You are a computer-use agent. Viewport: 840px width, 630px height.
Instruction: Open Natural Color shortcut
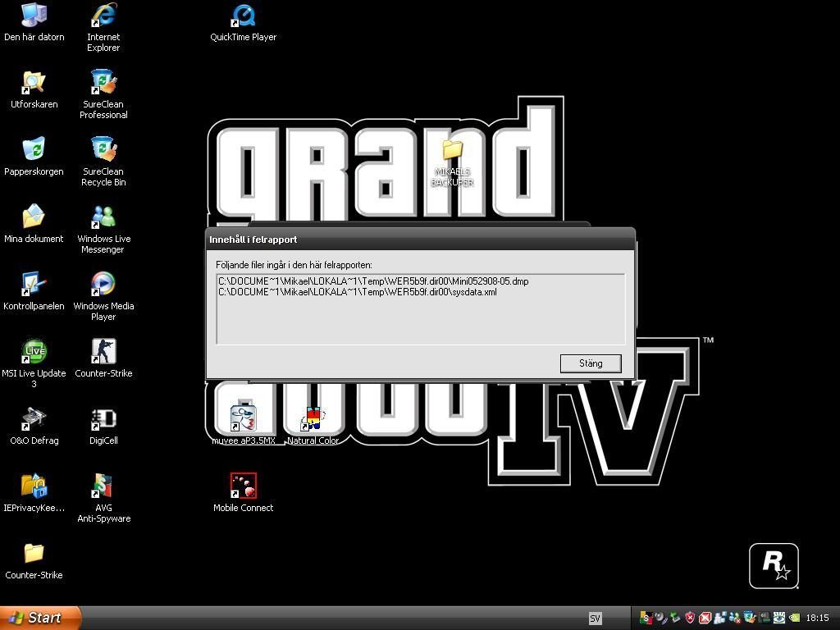coord(313,426)
